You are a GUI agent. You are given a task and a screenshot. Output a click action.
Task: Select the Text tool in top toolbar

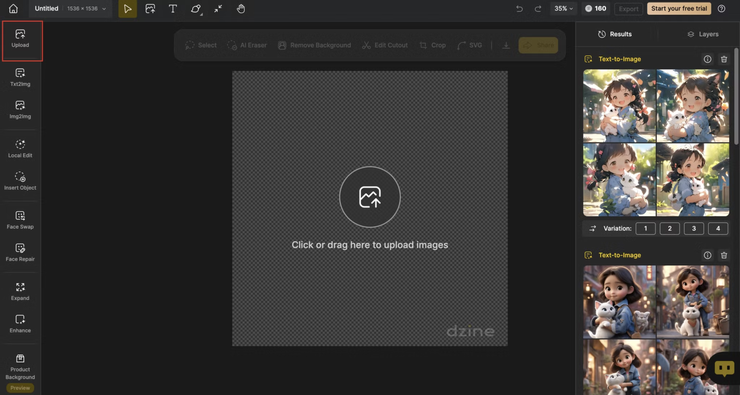pyautogui.click(x=173, y=8)
